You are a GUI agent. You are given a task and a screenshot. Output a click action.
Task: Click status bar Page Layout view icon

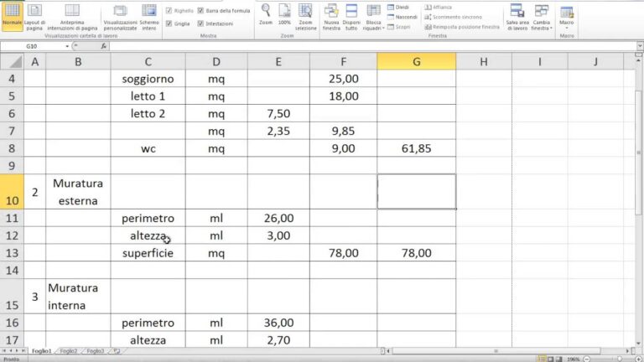point(550,359)
